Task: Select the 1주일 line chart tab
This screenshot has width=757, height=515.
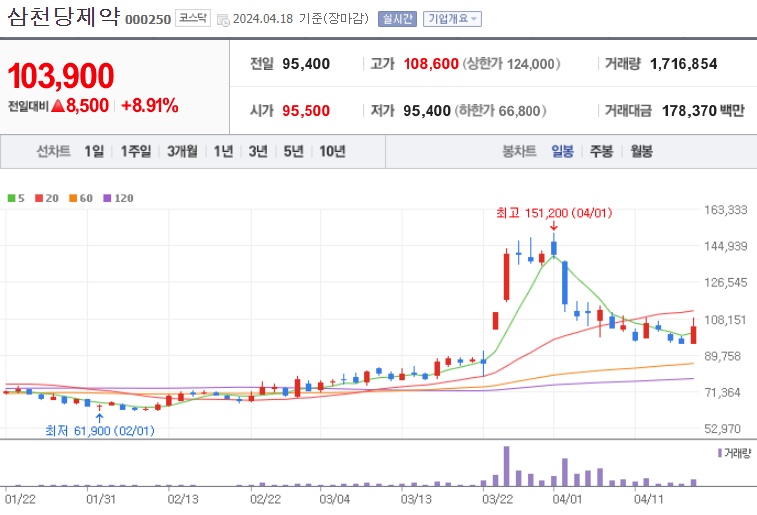Action: click(x=136, y=152)
